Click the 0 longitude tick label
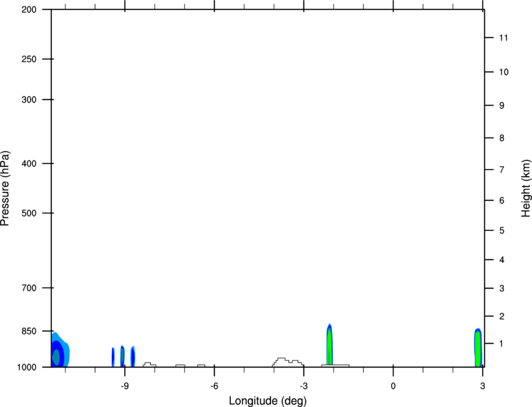This screenshot has height=407, width=532. point(393,386)
